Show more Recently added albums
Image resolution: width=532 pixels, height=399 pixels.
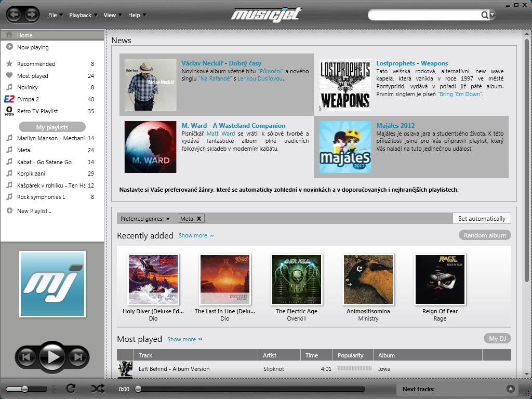[196, 235]
